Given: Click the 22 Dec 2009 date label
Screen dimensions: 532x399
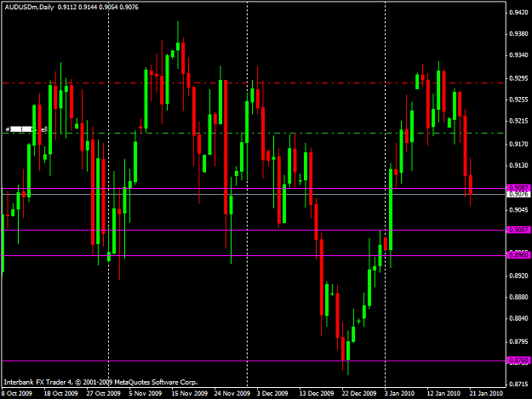Looking at the screenshot, I should [359, 393].
